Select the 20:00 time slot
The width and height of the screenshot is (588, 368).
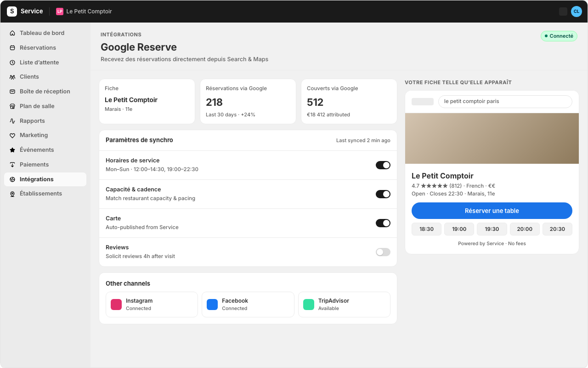(525, 229)
